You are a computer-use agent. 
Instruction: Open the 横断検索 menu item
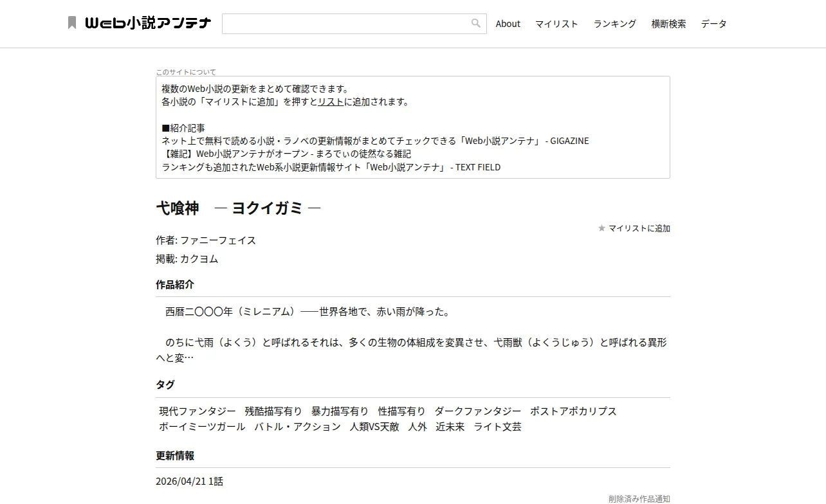(x=668, y=24)
